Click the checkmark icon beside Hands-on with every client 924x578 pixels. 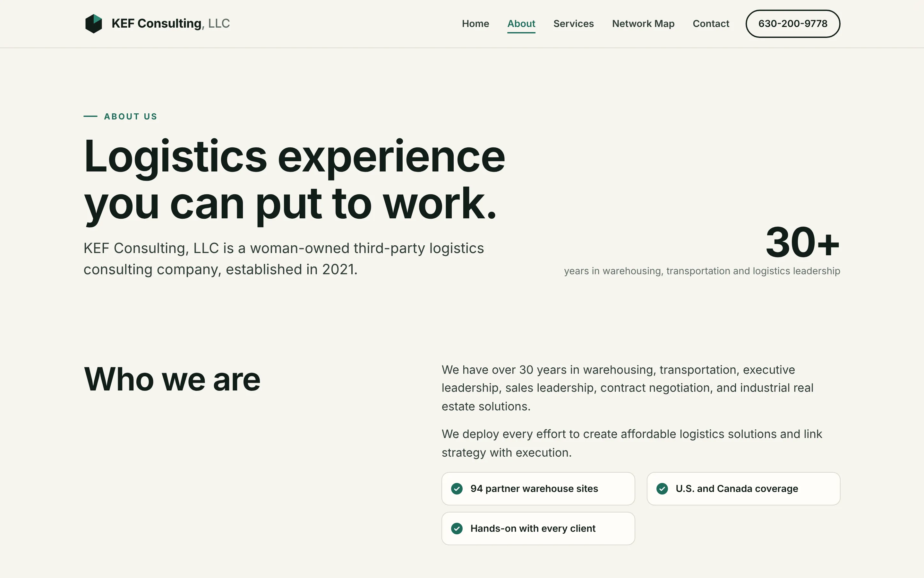click(x=457, y=528)
